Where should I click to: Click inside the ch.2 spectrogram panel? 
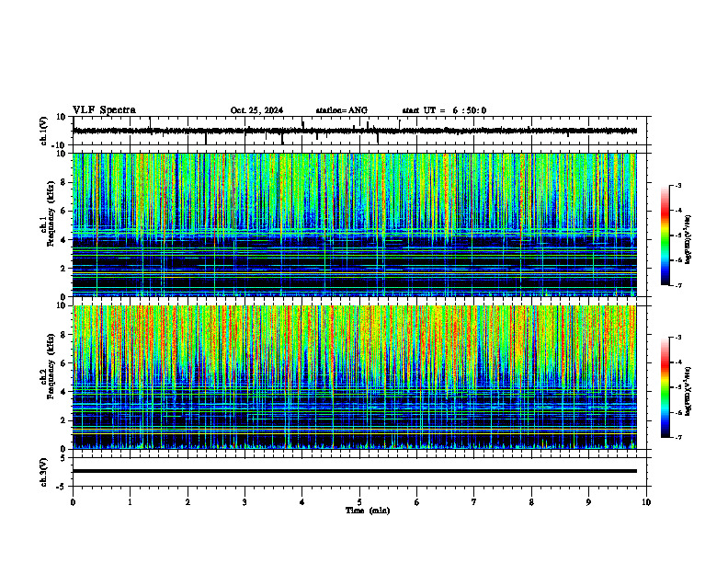[355, 377]
